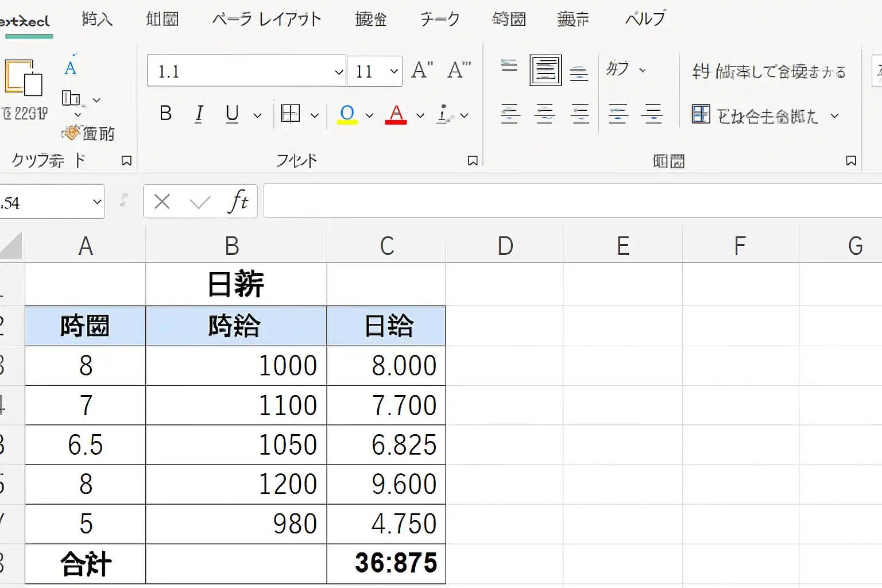Select the total cell showing 36:875

click(386, 563)
